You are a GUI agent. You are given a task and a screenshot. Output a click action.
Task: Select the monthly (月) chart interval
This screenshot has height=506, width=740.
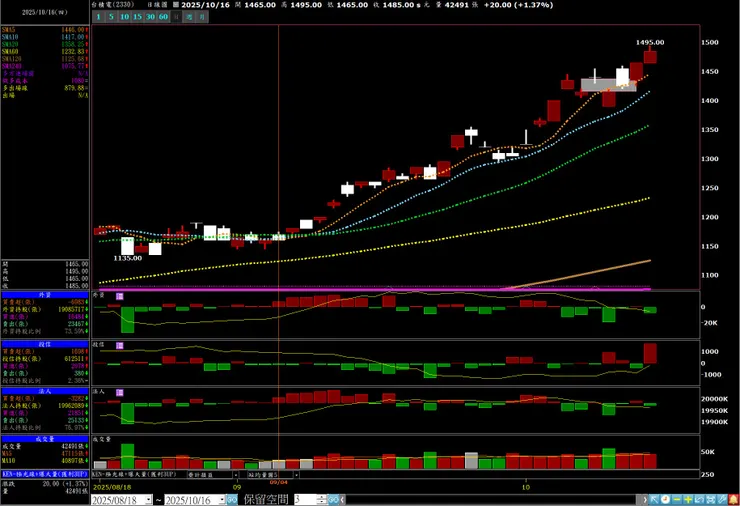click(x=202, y=17)
